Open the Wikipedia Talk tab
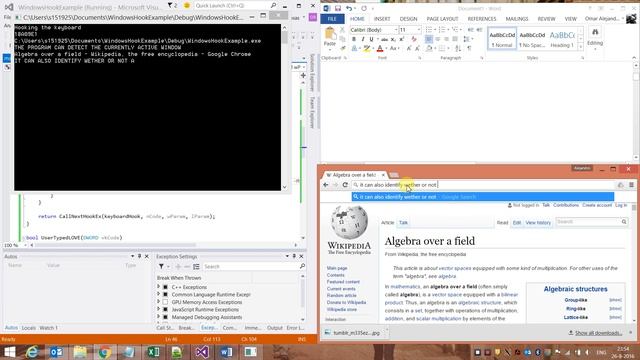 pos(403,222)
